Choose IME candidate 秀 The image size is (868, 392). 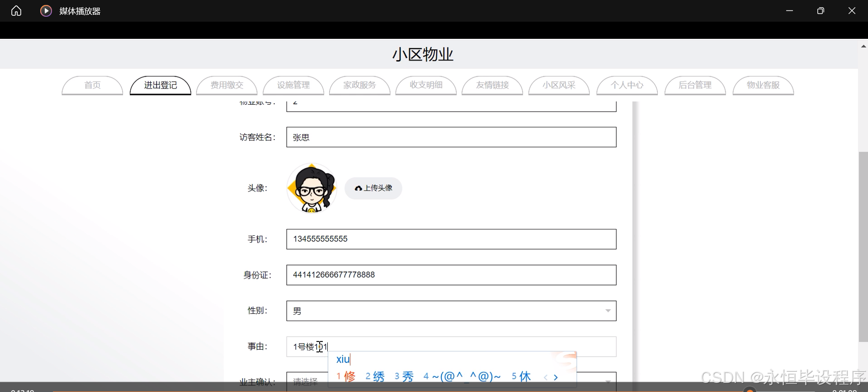(404, 376)
